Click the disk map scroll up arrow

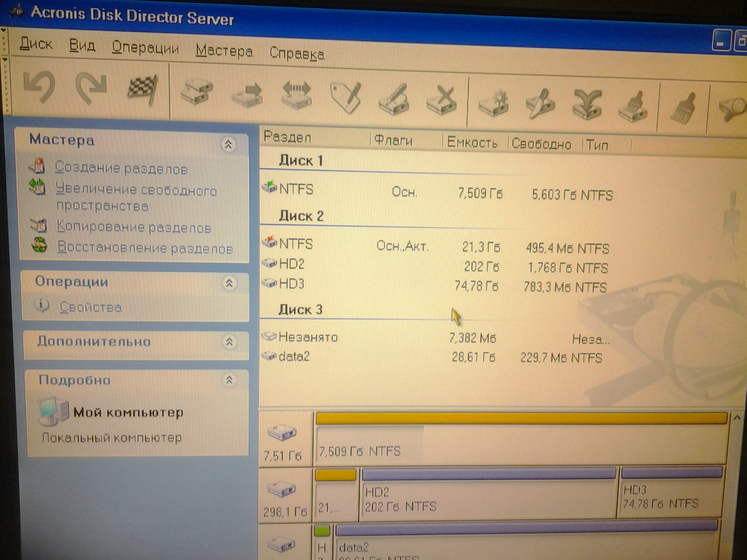coord(737,418)
